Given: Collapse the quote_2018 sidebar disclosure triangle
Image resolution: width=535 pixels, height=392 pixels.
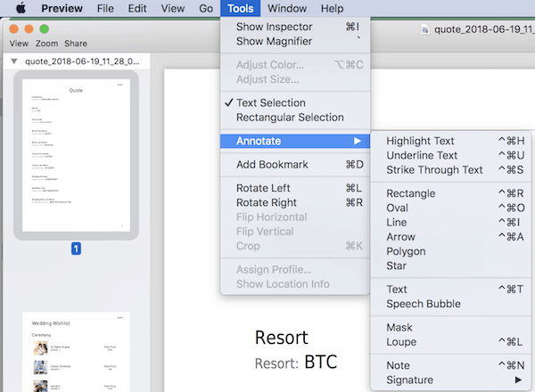Looking at the screenshot, I should pos(14,61).
